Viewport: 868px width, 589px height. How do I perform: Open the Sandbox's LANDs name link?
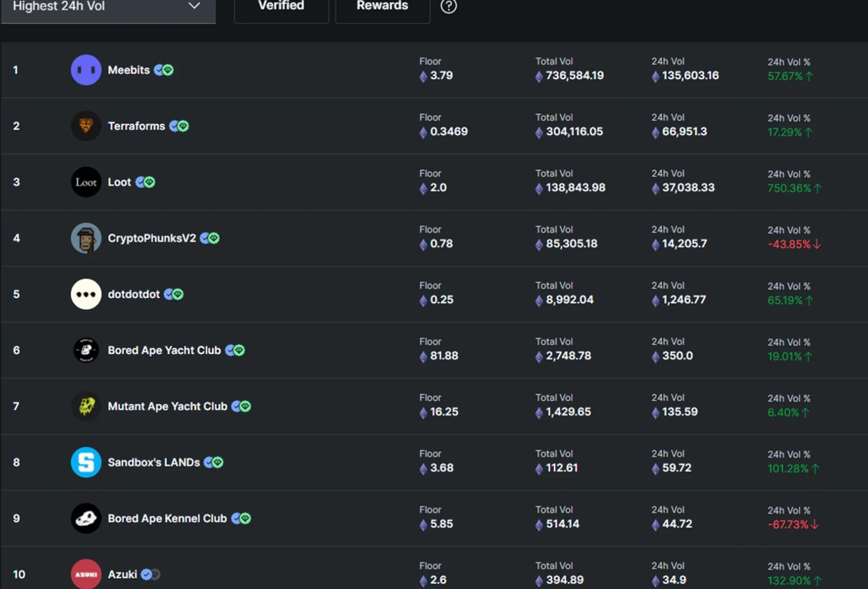coord(154,463)
